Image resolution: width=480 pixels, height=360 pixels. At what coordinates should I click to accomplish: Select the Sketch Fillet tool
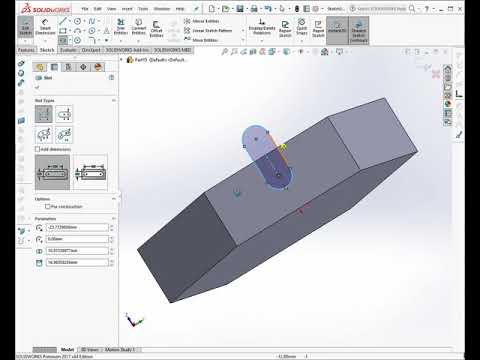[92, 40]
